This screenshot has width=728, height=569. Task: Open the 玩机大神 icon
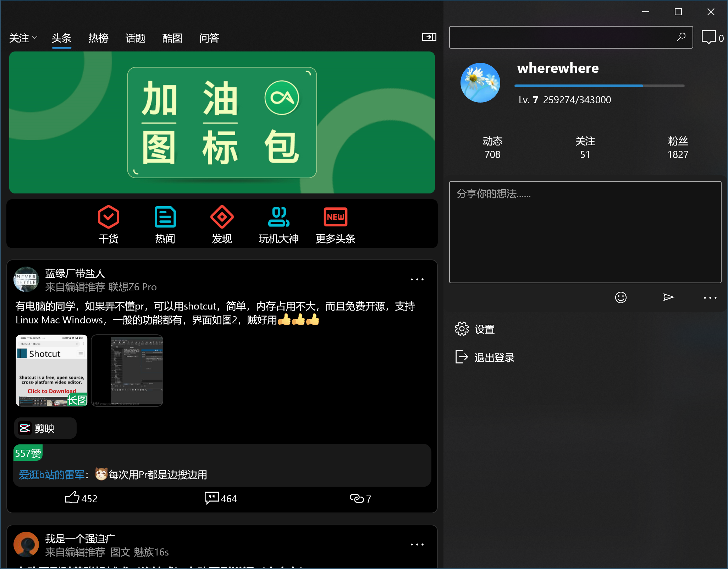(278, 217)
